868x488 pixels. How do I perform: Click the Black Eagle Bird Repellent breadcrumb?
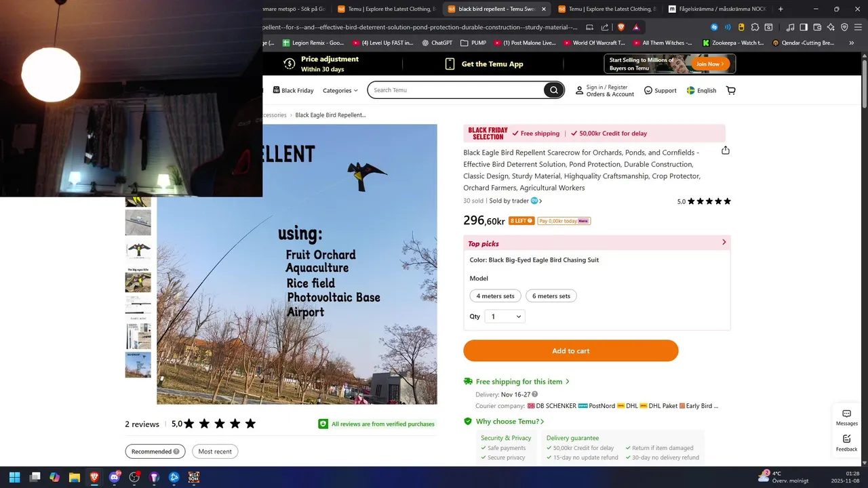(330, 115)
